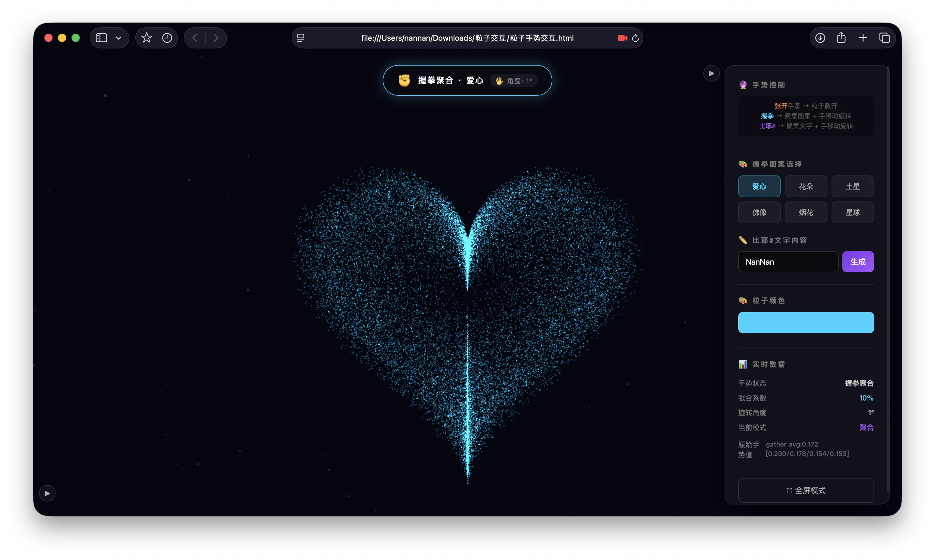This screenshot has height=560, width=935.
Task: Click the 握拳图案选择 section heading
Action: pyautogui.click(x=777, y=164)
